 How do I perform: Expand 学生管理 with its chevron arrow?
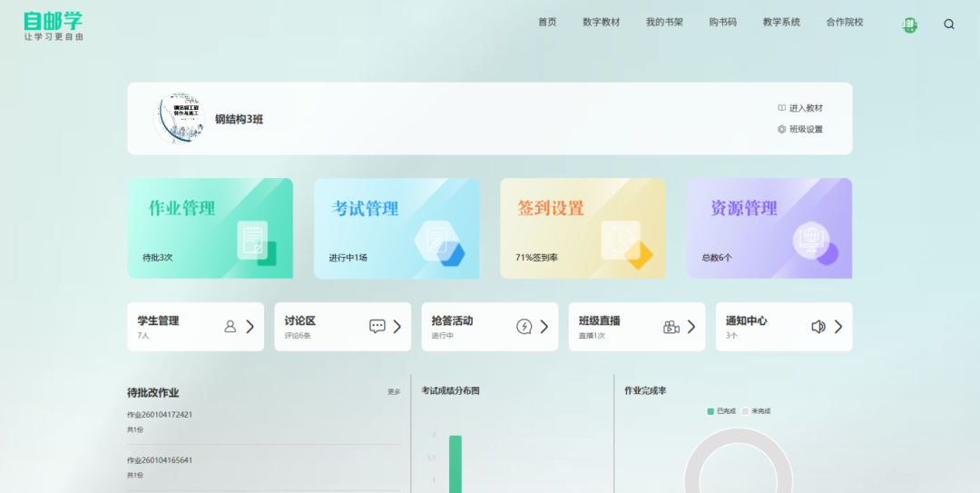coord(250,327)
